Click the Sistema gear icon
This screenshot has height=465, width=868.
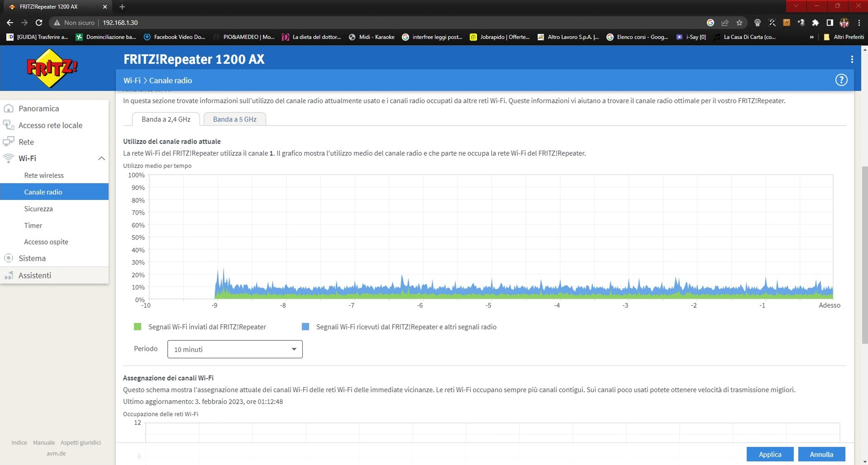coord(9,258)
